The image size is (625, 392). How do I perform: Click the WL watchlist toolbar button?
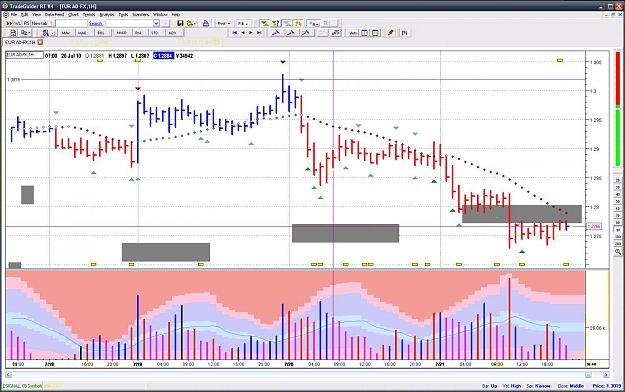pyautogui.click(x=18, y=23)
